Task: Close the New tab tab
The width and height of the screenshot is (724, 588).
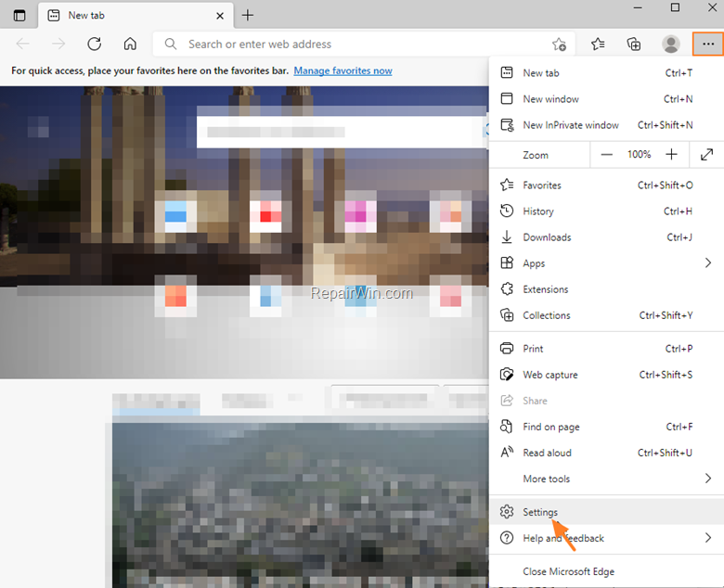Action: (x=220, y=16)
